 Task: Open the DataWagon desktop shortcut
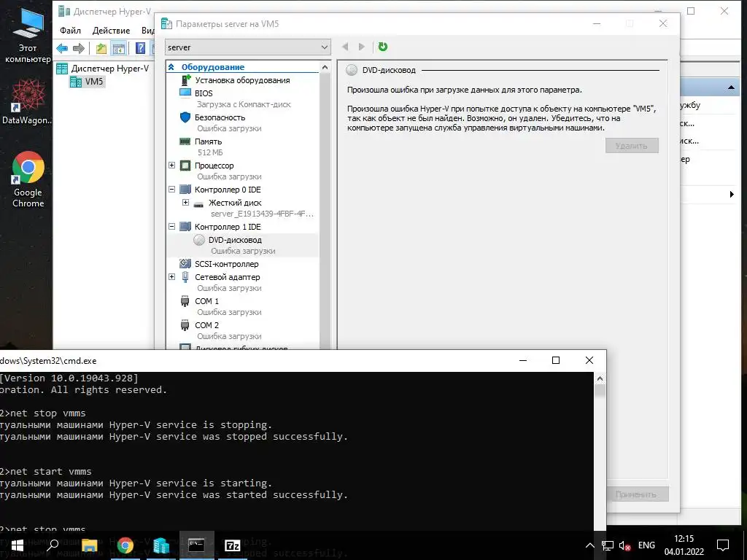[28, 101]
